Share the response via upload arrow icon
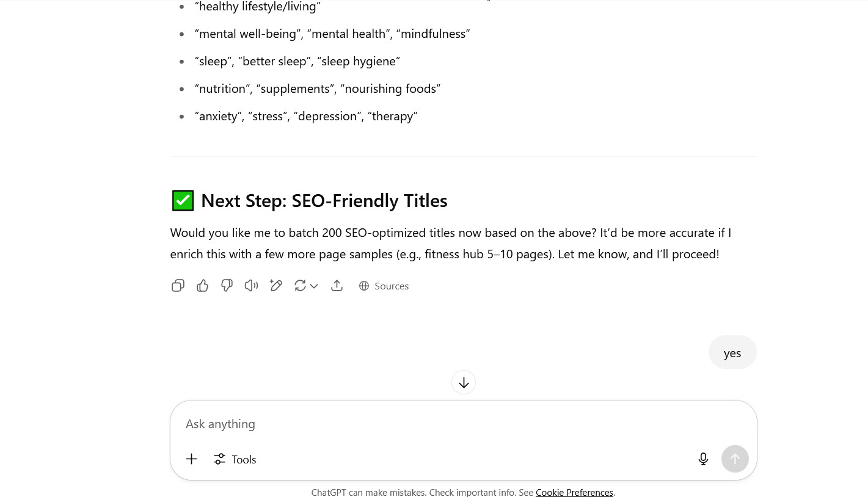Screen dimensions: 868x497 pos(337,286)
